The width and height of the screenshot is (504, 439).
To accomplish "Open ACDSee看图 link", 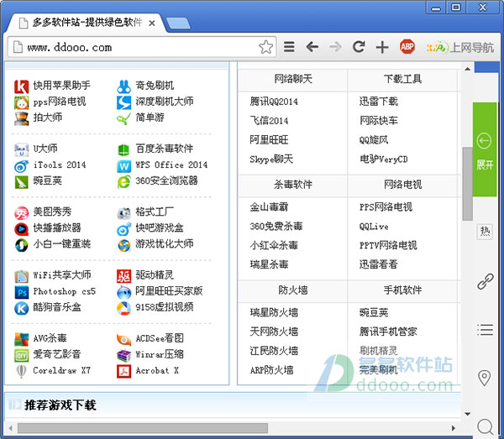I will click(160, 338).
